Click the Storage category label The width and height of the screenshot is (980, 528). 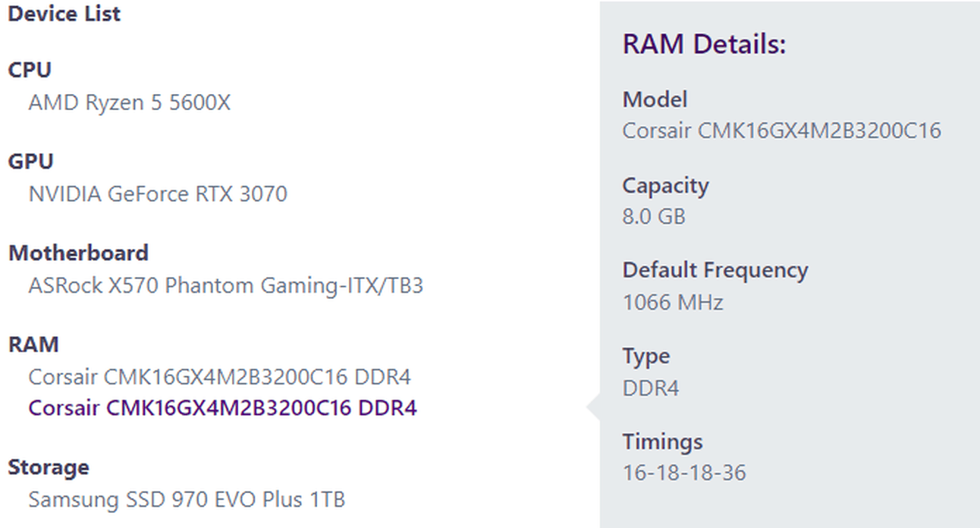(x=49, y=467)
